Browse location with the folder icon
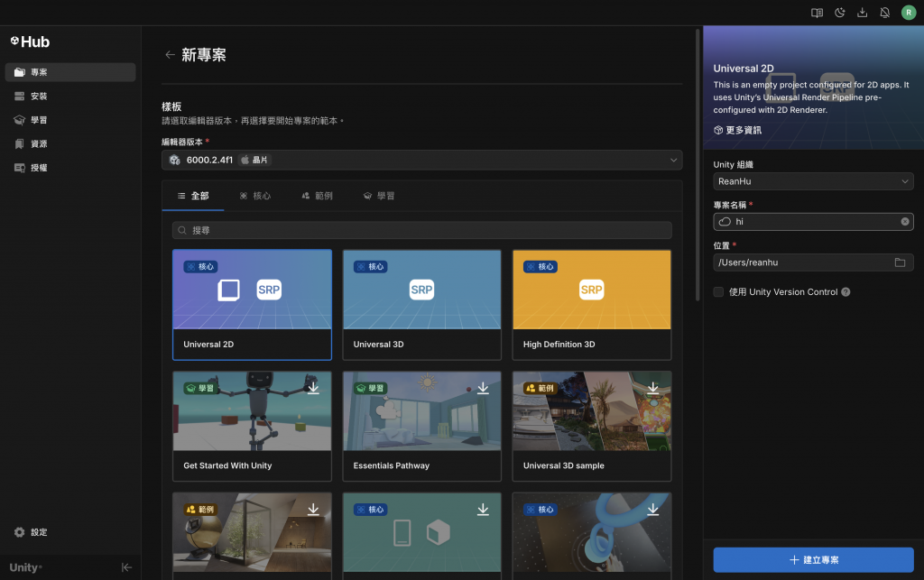 click(900, 262)
